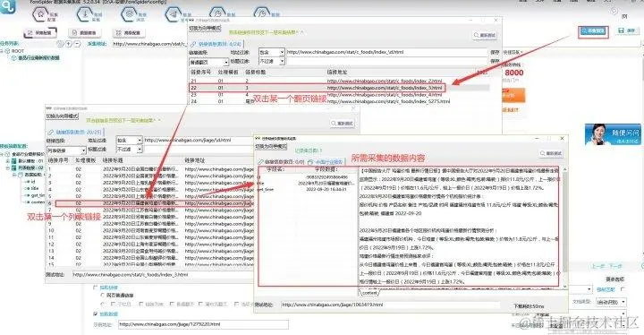Select the 采集配置 sub-toolbar button
This screenshot has width=644, height=335.
coord(40,32)
